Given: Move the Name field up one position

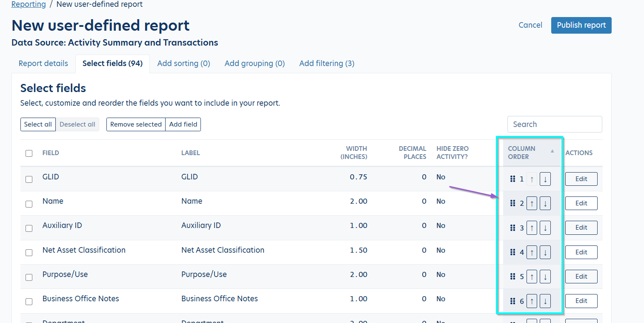Looking at the screenshot, I should [532, 203].
